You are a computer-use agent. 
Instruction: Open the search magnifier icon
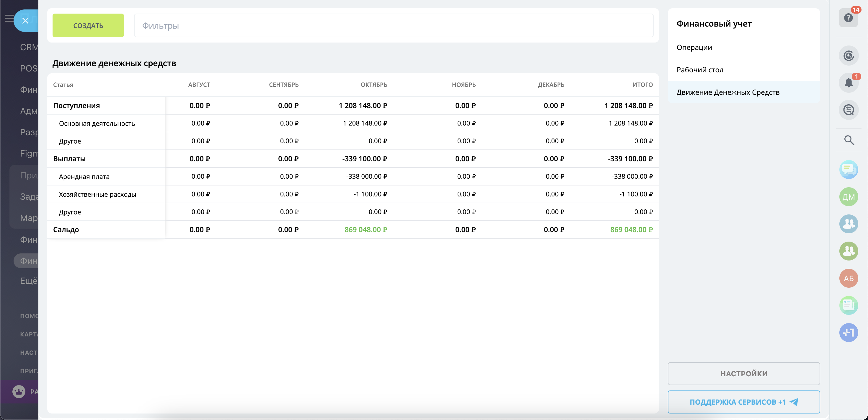coord(849,140)
